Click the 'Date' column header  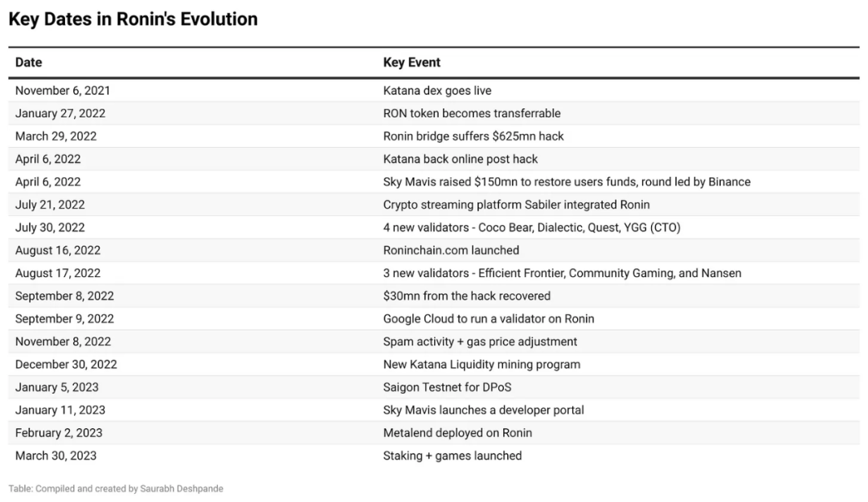point(29,63)
